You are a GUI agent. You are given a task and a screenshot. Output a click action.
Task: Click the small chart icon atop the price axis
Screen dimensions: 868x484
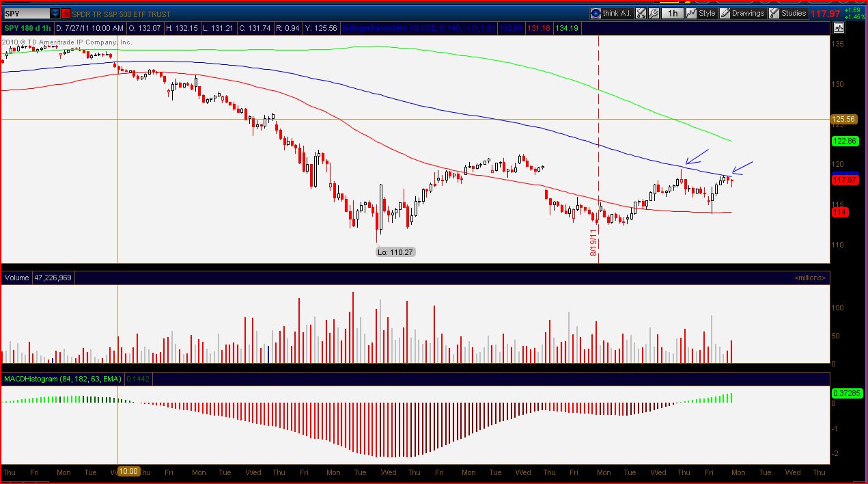pos(839,28)
